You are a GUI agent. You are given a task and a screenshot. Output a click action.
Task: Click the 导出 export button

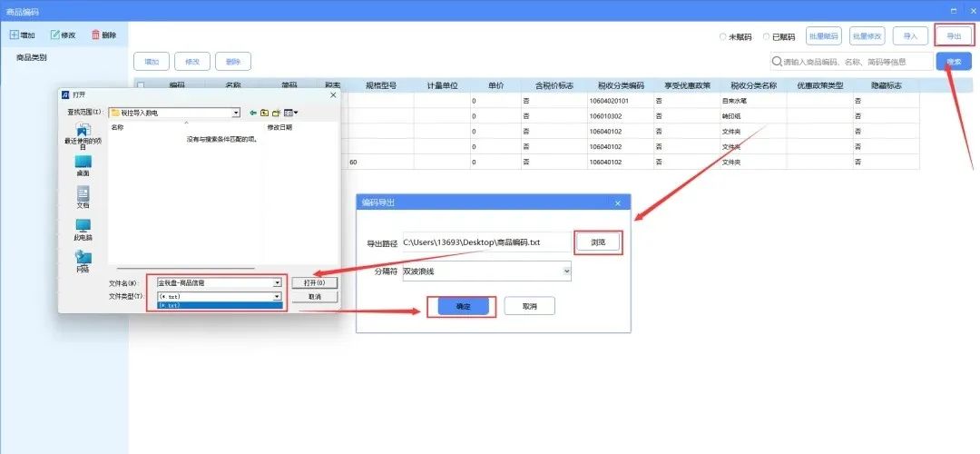click(953, 36)
